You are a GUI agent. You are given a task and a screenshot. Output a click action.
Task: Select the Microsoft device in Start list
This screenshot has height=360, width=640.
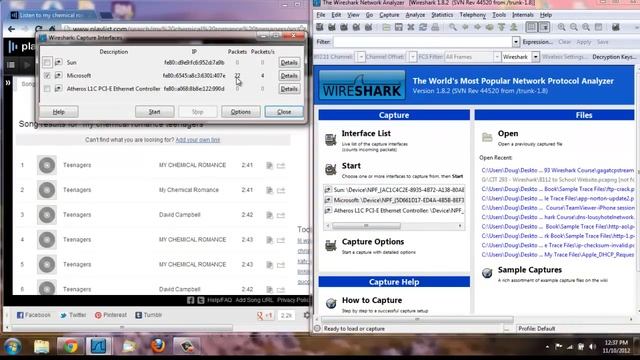pos(394,200)
